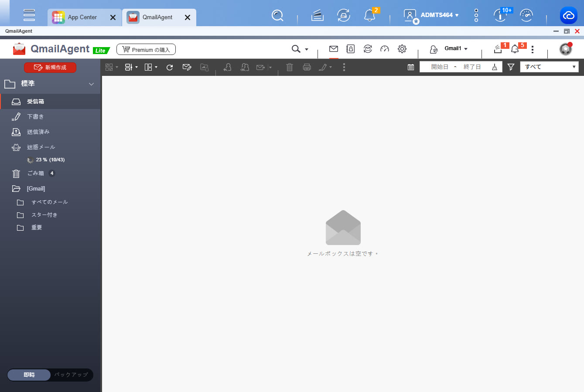Screen dimensions: 584x392
Task: Open the notification bell with 5 badge
Action: pos(515,49)
